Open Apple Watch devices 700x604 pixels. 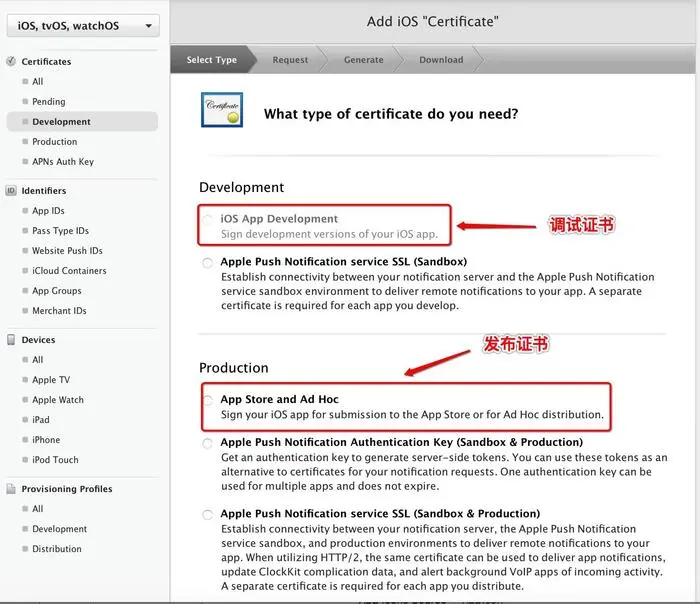[58, 400]
